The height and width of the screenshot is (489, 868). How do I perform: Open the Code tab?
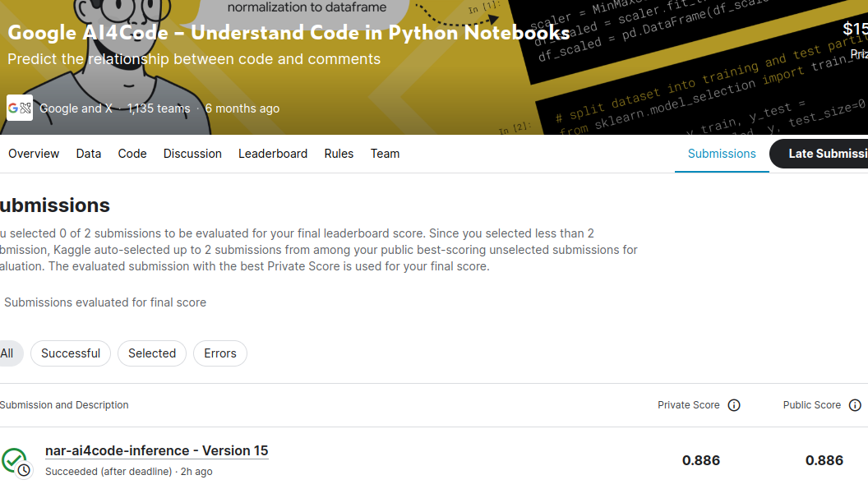coord(132,154)
